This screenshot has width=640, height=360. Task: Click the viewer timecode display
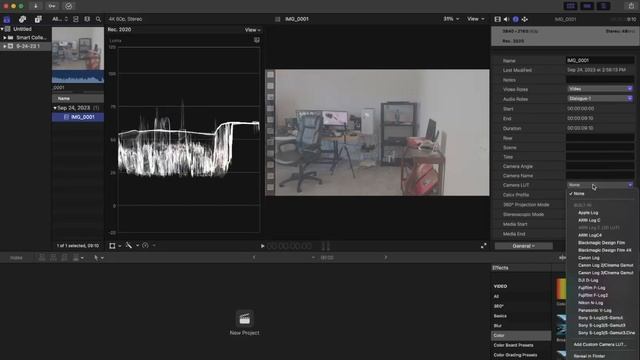coord(289,246)
